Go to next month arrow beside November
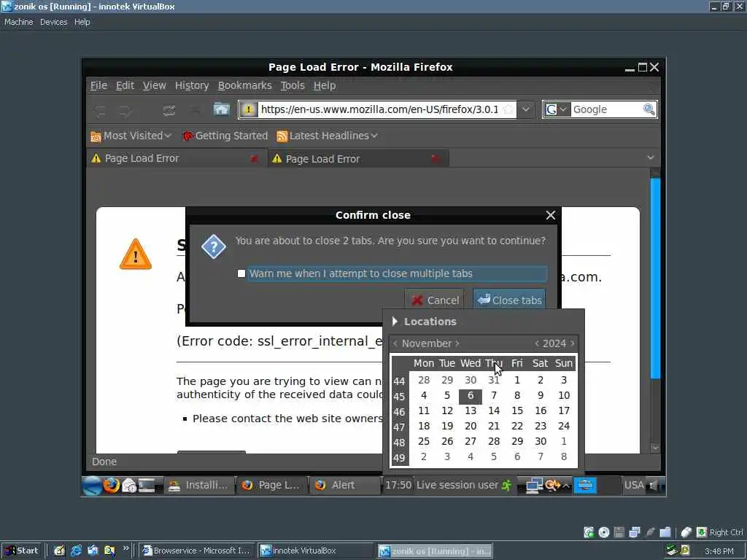This screenshot has height=560, width=747. point(457,343)
